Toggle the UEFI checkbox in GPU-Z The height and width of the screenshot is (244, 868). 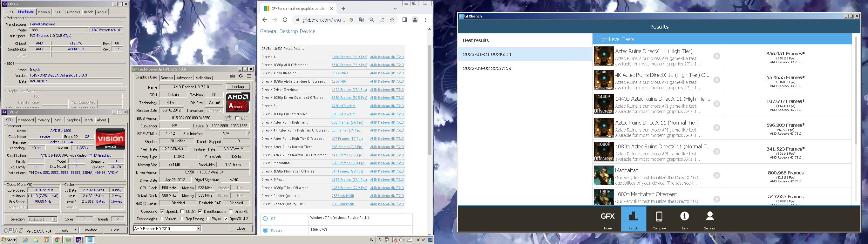point(237,118)
